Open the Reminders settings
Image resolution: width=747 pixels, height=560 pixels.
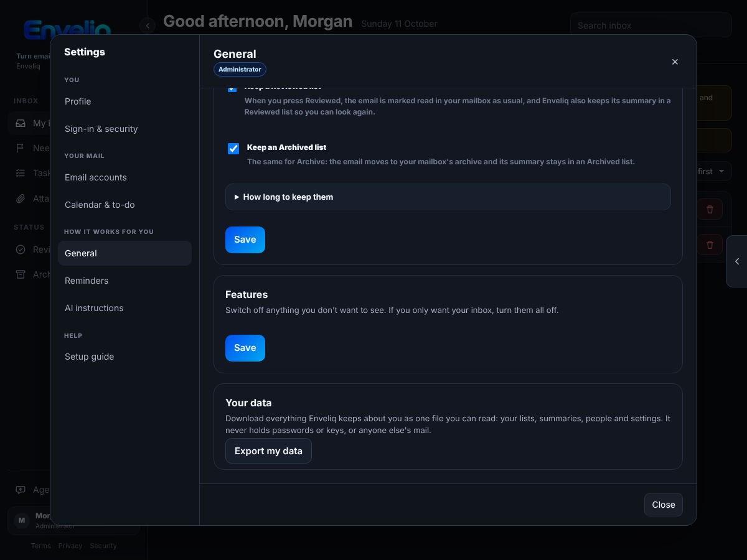[125, 281]
